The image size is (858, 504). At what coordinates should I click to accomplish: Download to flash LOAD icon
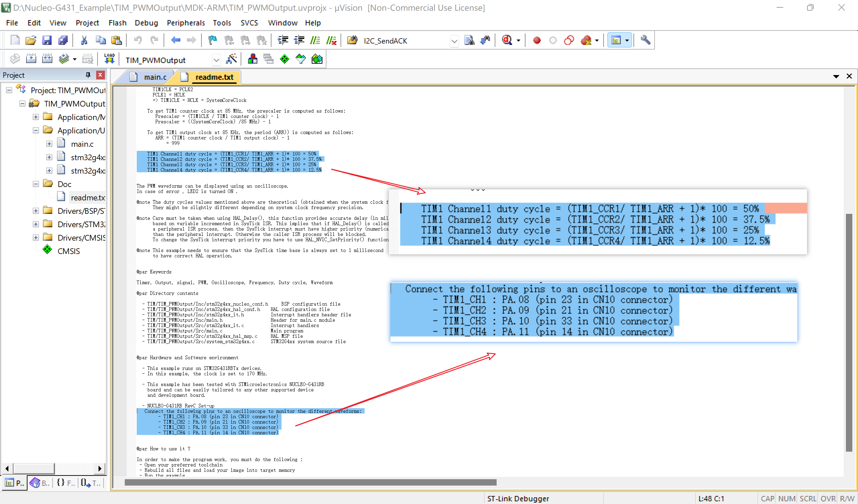pyautogui.click(x=109, y=59)
